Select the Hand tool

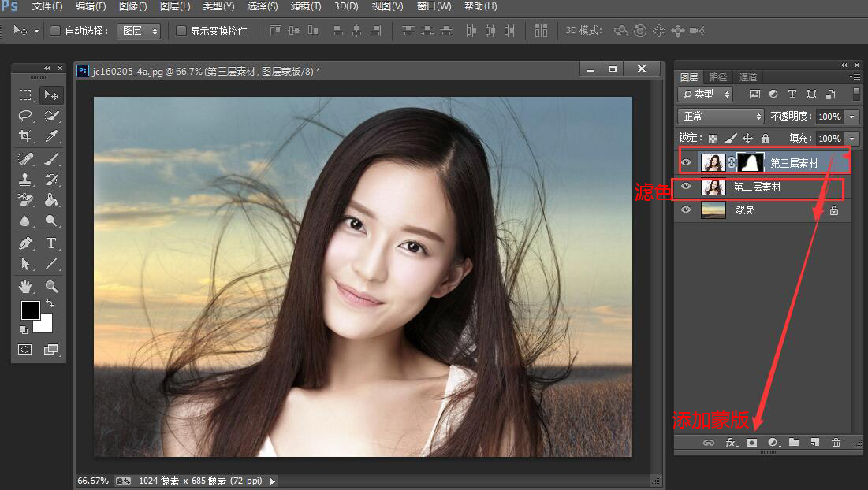coord(25,287)
